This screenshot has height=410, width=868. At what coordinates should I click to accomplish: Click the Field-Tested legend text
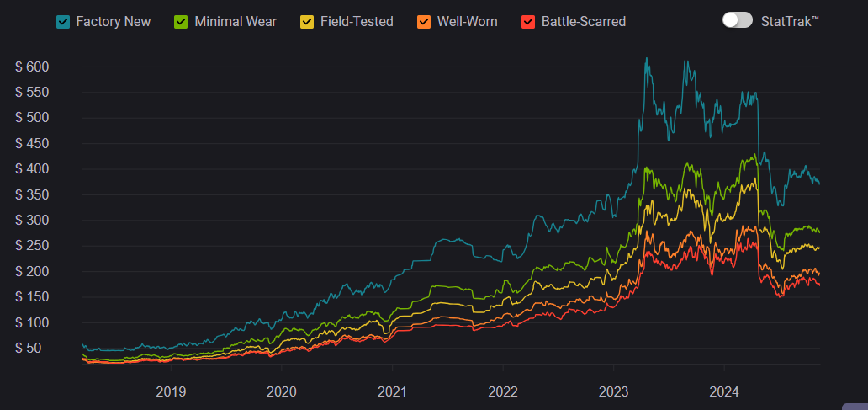(357, 21)
